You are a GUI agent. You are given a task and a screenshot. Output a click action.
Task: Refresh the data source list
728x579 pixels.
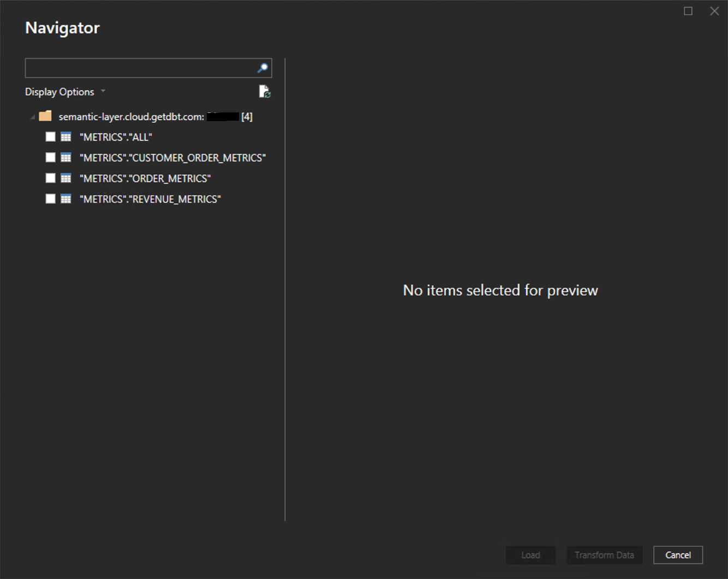(264, 91)
